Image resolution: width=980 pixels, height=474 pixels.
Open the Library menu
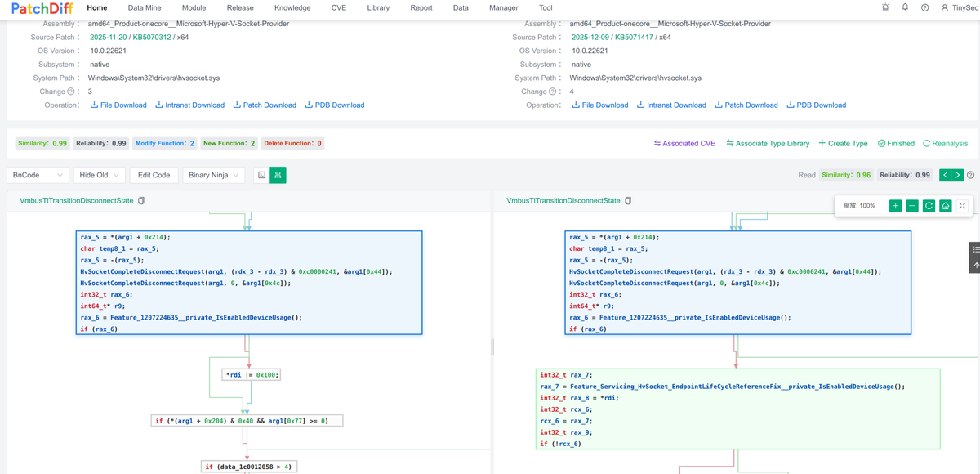378,7
